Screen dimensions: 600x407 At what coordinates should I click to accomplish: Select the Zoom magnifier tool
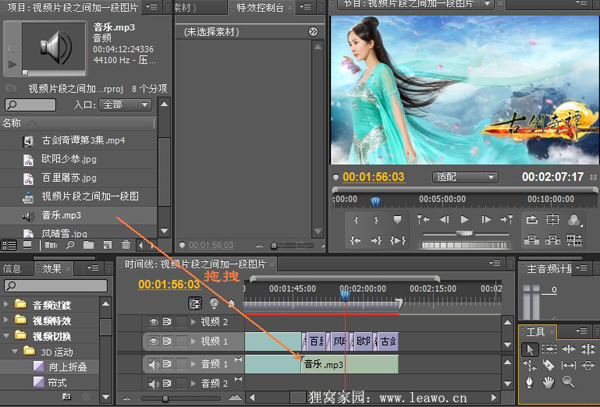[x=568, y=382]
